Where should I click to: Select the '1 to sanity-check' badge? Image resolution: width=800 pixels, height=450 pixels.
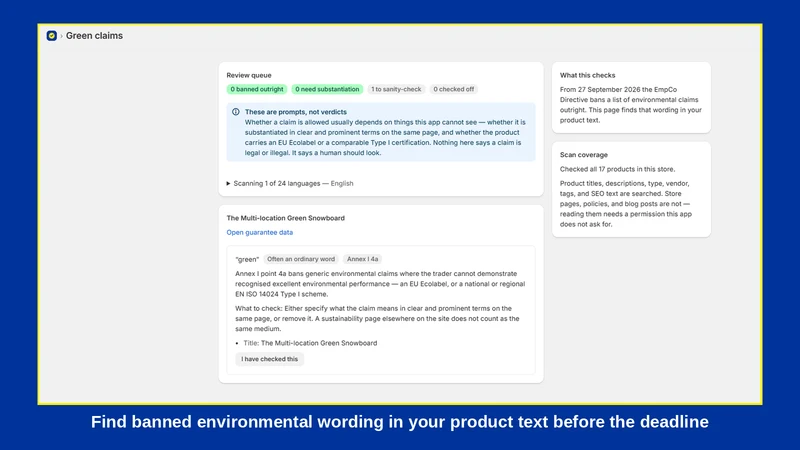(x=396, y=89)
